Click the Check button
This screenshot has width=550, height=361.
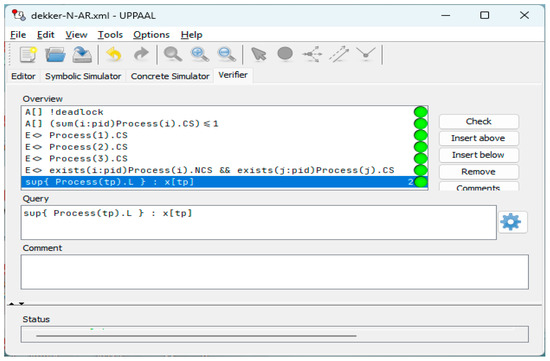tap(478, 121)
